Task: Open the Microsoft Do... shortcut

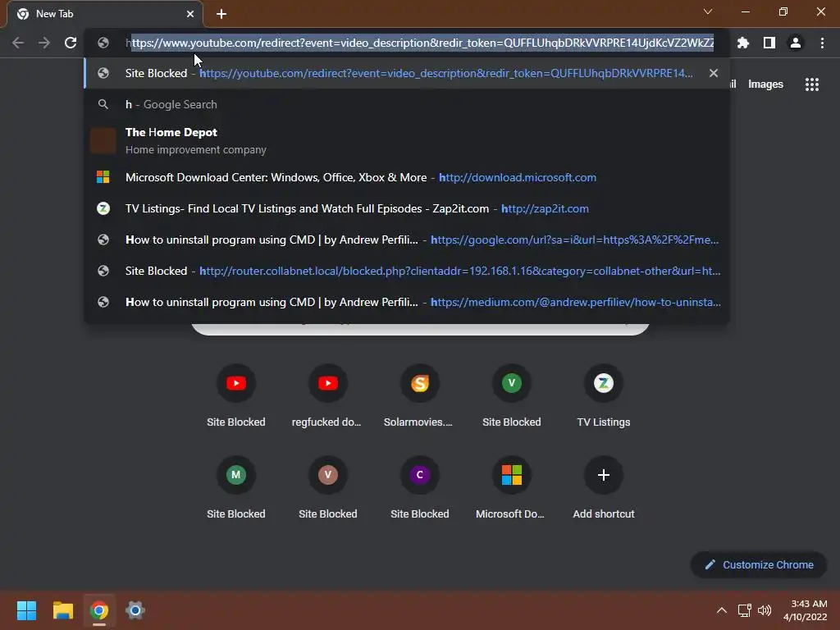Action: [512, 488]
